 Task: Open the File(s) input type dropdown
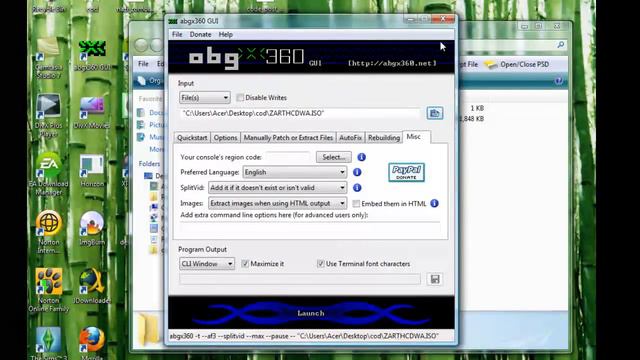(x=204, y=98)
